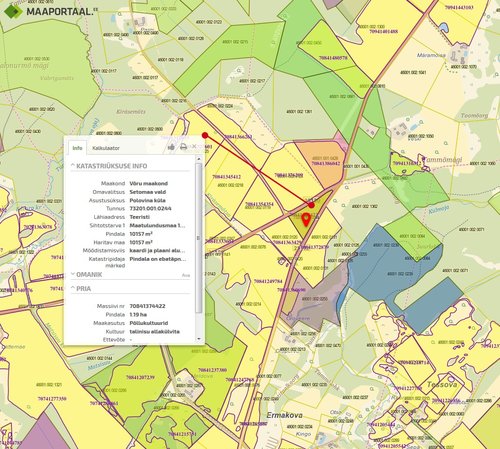Select the Info tab
This screenshot has width=500, height=449.
77,148
